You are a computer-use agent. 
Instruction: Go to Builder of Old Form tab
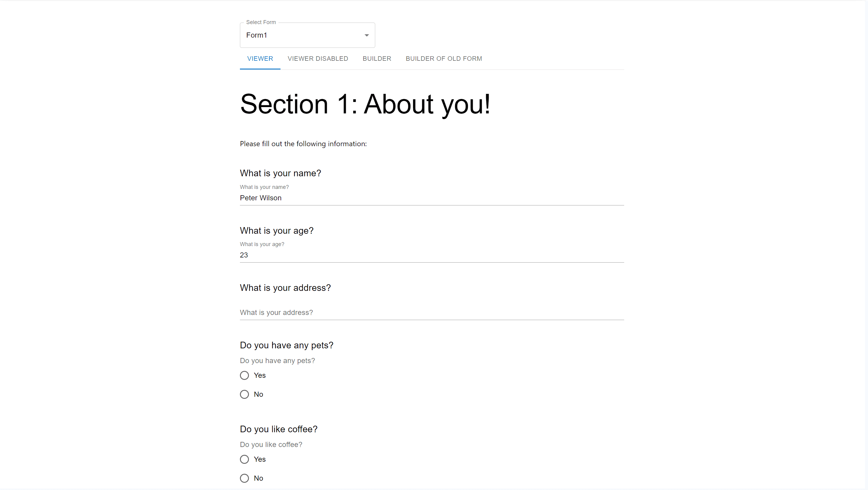click(x=443, y=59)
